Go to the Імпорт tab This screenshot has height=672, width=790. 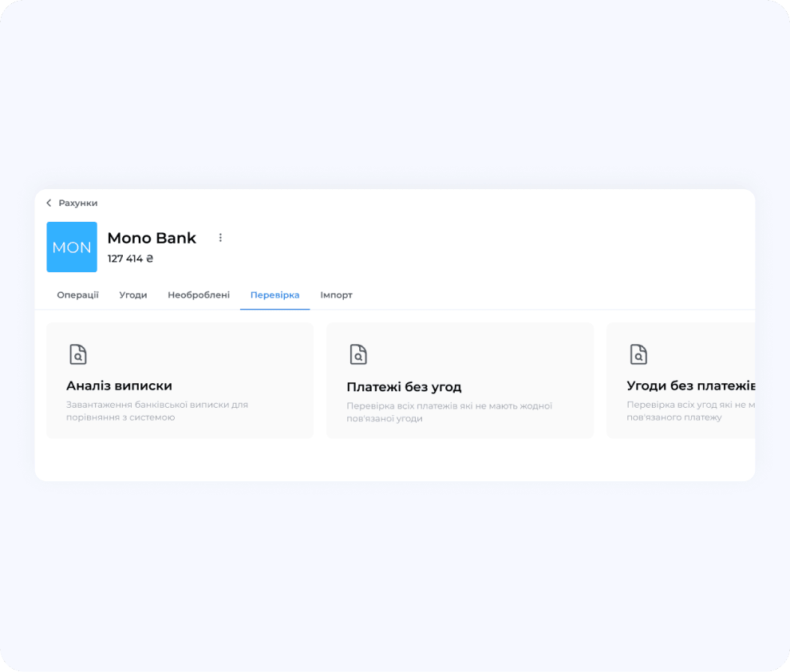(336, 295)
